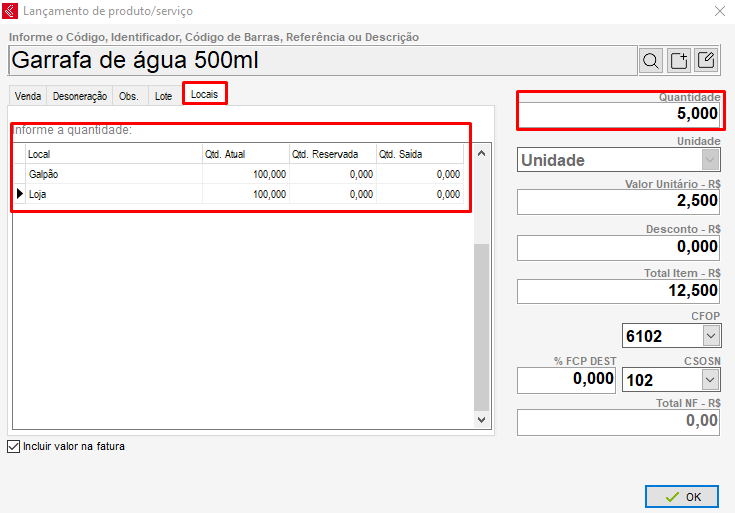Screen dimensions: 735x513
Task: Click the Quantidade input field
Action: 618,115
